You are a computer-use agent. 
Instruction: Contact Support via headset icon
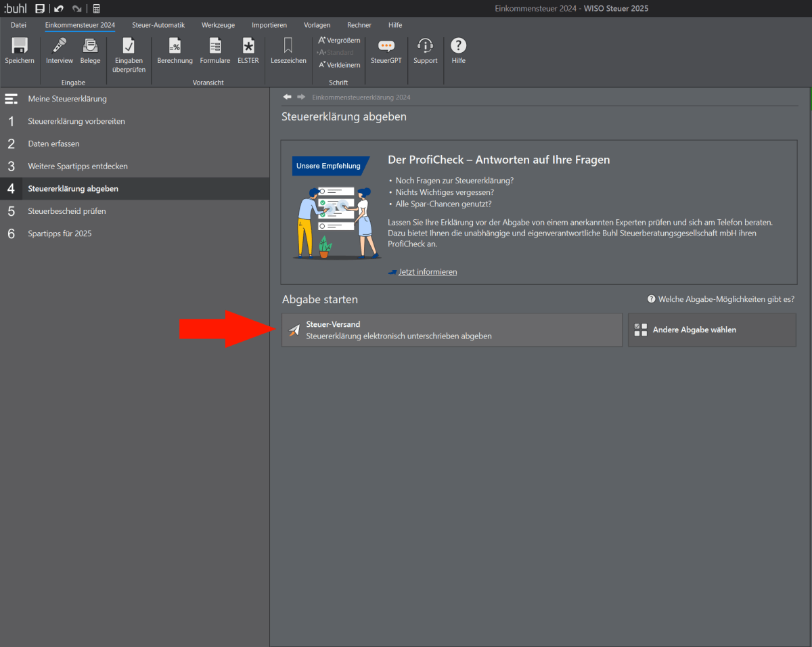click(426, 51)
